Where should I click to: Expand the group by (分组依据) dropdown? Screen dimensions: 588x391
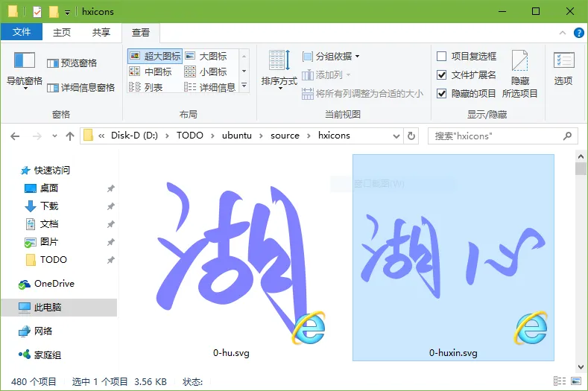coord(331,57)
